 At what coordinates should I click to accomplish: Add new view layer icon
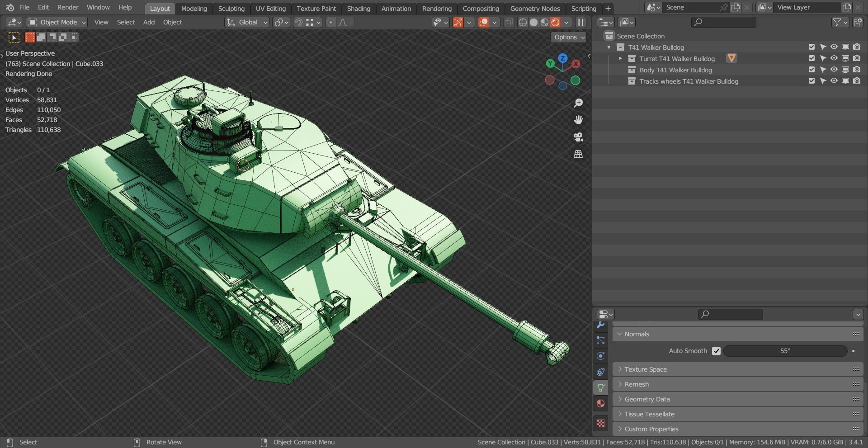point(846,8)
